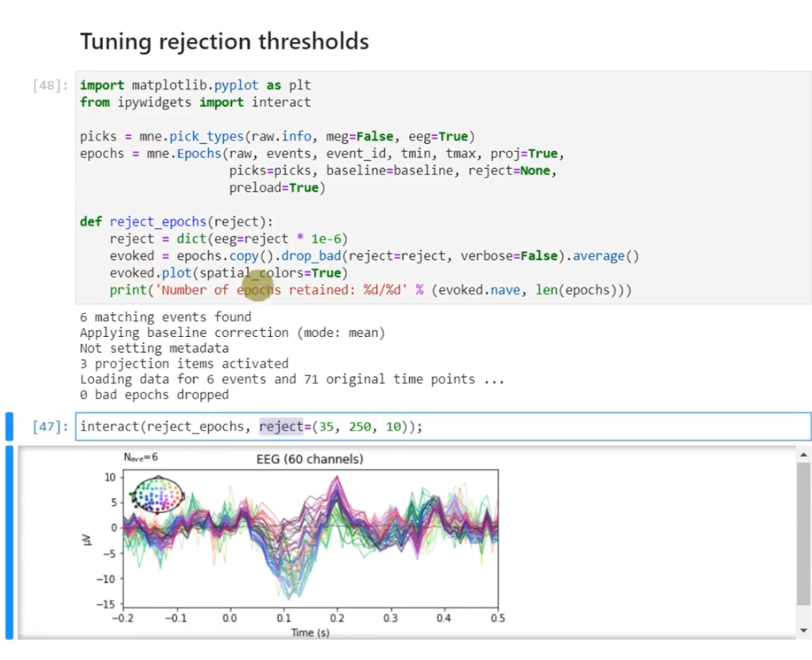Select the [48] cell execution prompt
This screenshot has height=660, width=812.
click(x=51, y=85)
